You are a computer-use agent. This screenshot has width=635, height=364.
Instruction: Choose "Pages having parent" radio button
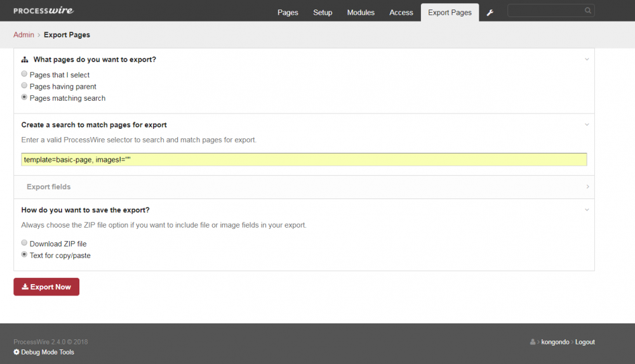point(24,86)
